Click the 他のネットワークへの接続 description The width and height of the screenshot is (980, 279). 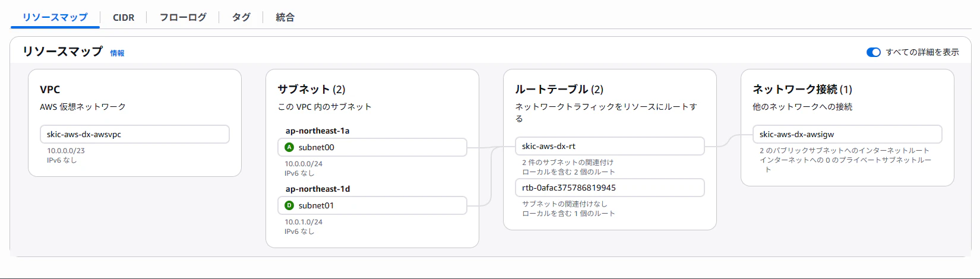point(802,107)
